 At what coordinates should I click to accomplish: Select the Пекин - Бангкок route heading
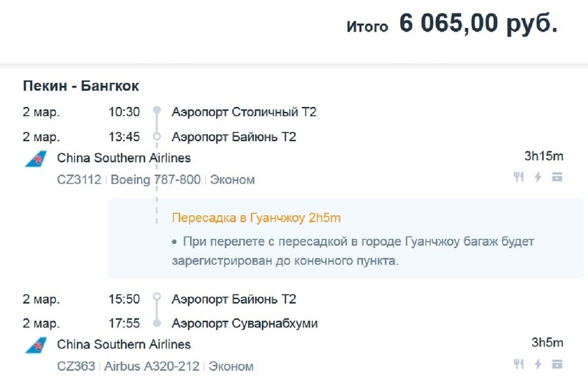pyautogui.click(x=81, y=86)
